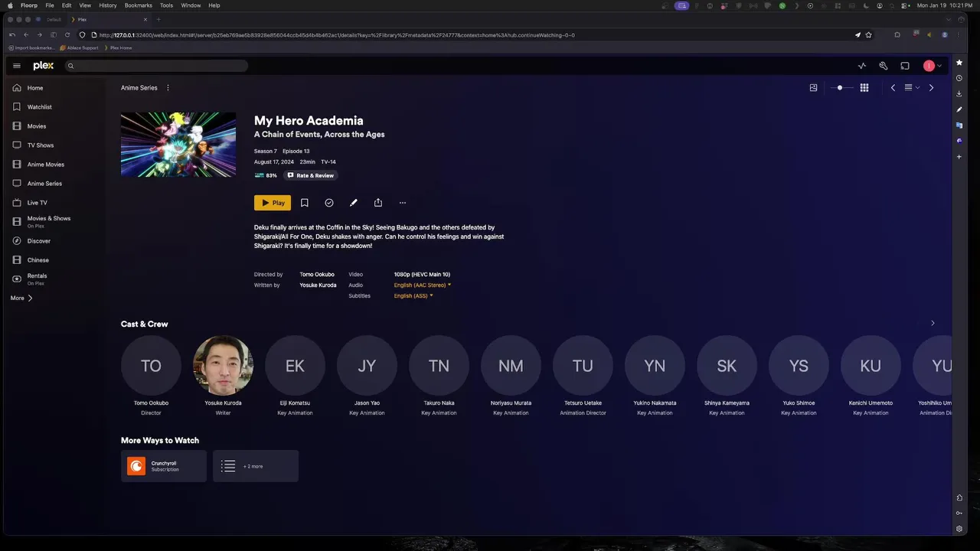Show + 2 more watch options
Image resolution: width=980 pixels, height=551 pixels.
[x=256, y=466]
